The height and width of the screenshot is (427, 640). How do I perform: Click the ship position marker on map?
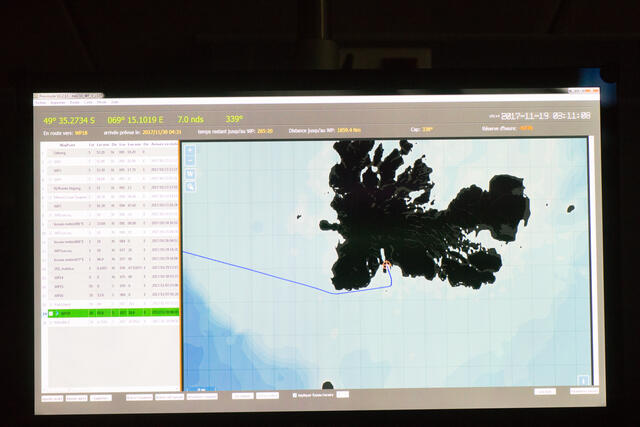point(386,266)
